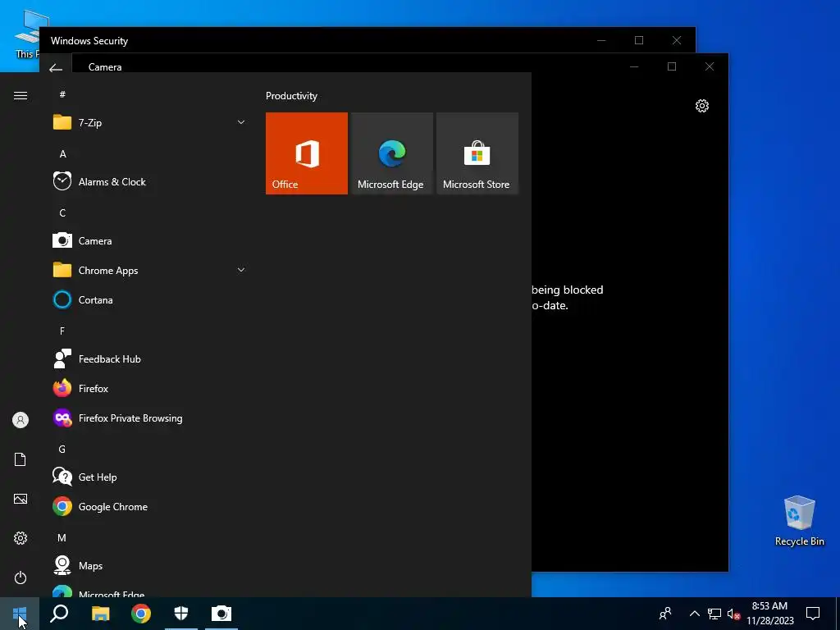Minimize the Windows Security window
Screen dimensions: 840x630
[601, 40]
